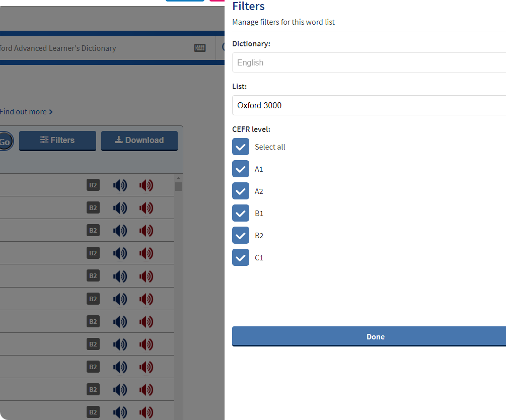Play red audio in fifth B2 row

coord(146,276)
